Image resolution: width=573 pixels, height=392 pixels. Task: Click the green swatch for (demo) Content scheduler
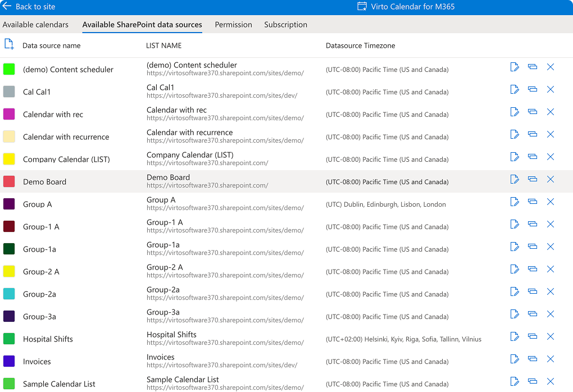pyautogui.click(x=9, y=69)
